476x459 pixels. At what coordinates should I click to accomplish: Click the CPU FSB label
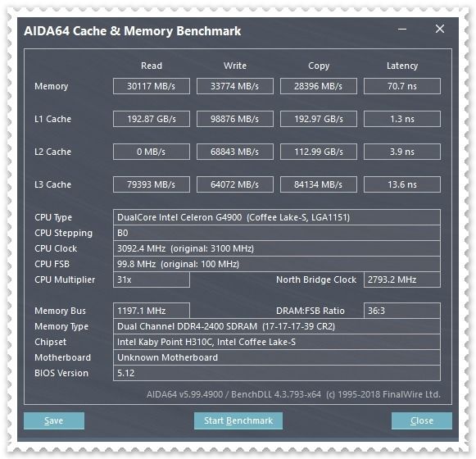[52, 264]
